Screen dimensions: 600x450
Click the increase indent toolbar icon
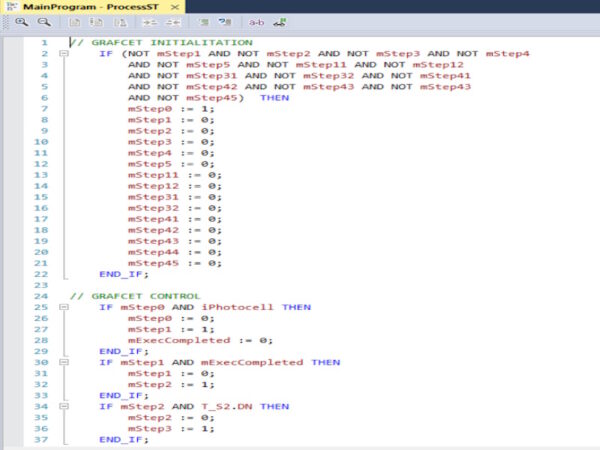[x=150, y=23]
